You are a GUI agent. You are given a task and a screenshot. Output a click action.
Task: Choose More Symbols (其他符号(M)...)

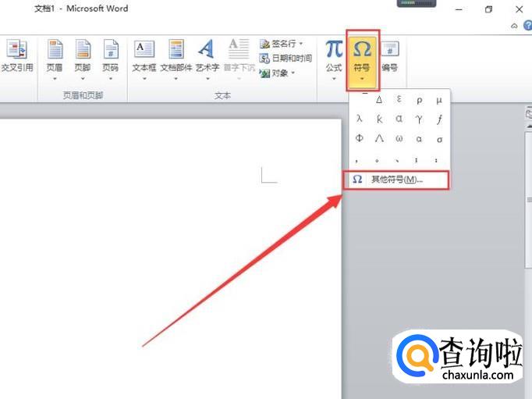tap(396, 180)
